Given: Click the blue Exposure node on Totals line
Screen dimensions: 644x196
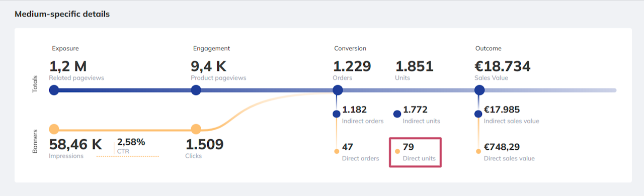Looking at the screenshot, I should 54,90.
